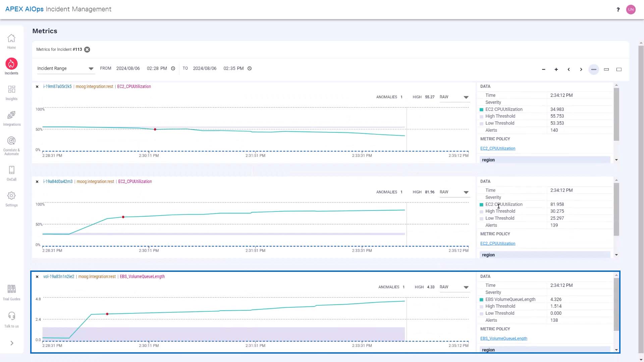Open the OnCall page
This screenshot has width=644, height=362.
tap(11, 173)
